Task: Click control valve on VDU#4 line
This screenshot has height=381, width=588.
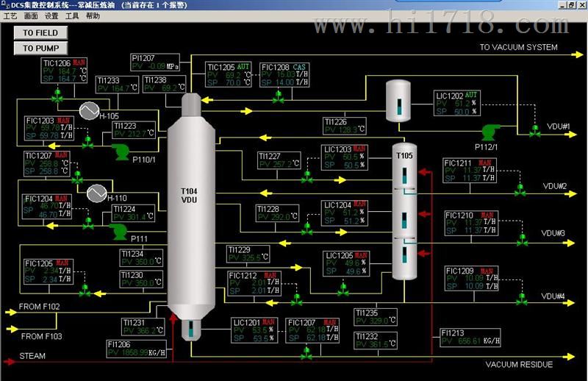Action: pos(522,299)
